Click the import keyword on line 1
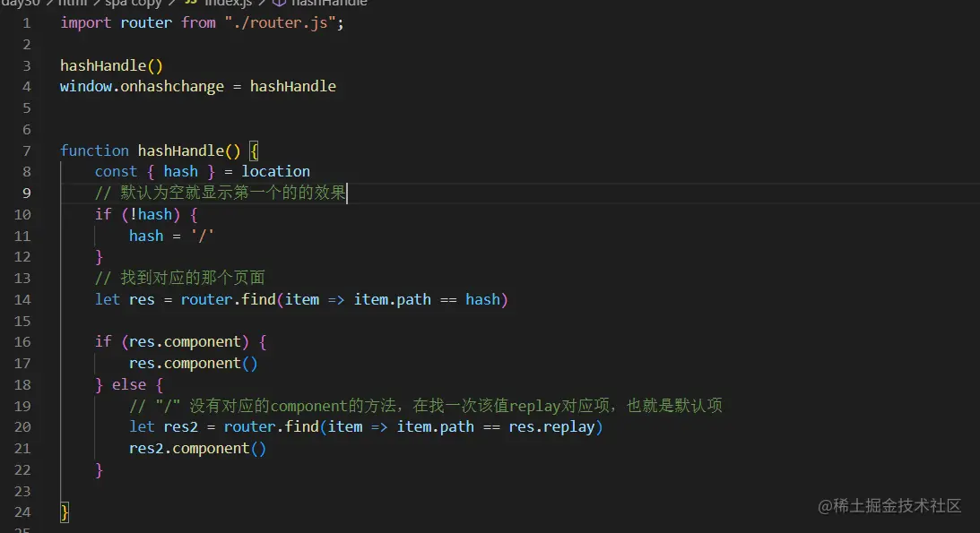The image size is (980, 533). click(84, 22)
